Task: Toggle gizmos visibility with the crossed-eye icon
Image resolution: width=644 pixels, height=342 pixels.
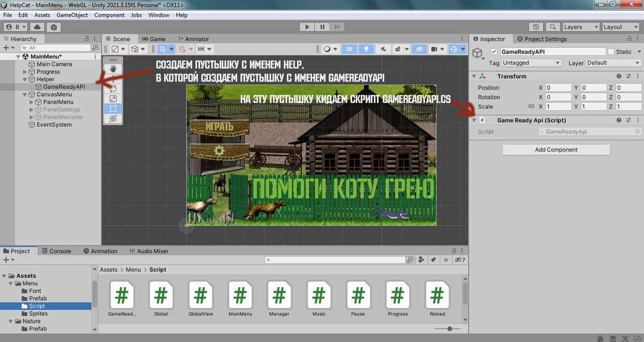Action: 419,48
